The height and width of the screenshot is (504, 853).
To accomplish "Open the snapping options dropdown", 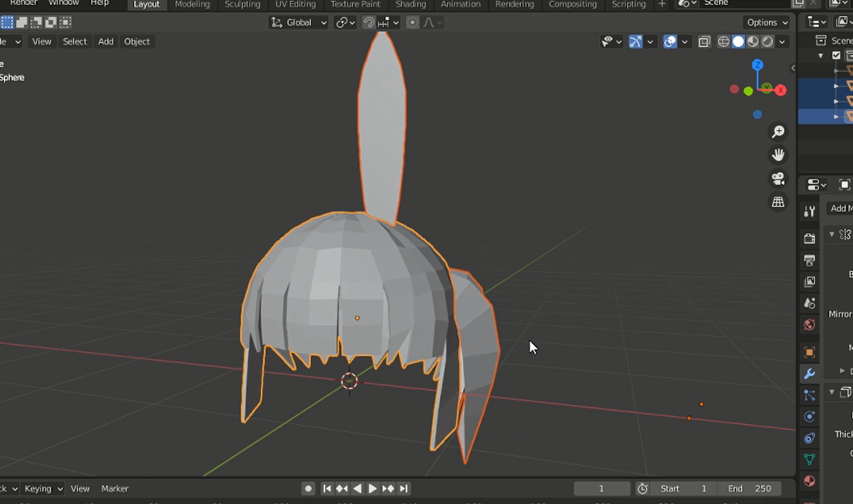I will click(x=389, y=23).
